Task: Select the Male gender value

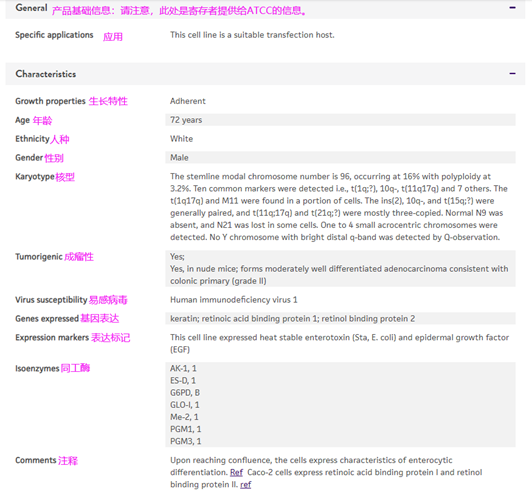Action: click(x=179, y=157)
